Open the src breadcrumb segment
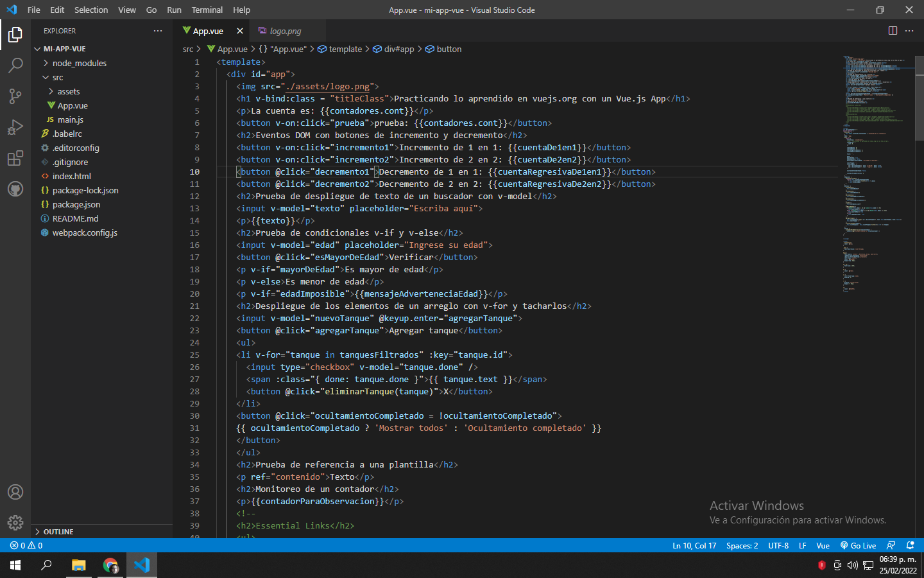924x578 pixels. click(x=188, y=49)
